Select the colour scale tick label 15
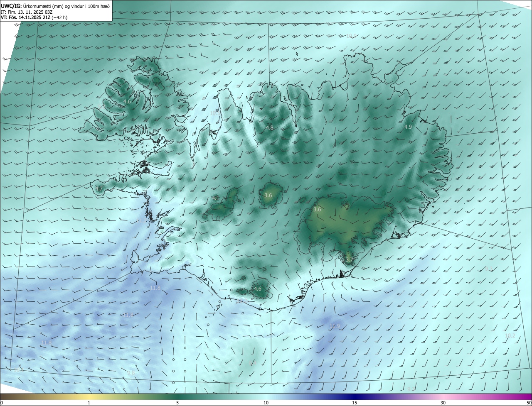 pos(355,403)
